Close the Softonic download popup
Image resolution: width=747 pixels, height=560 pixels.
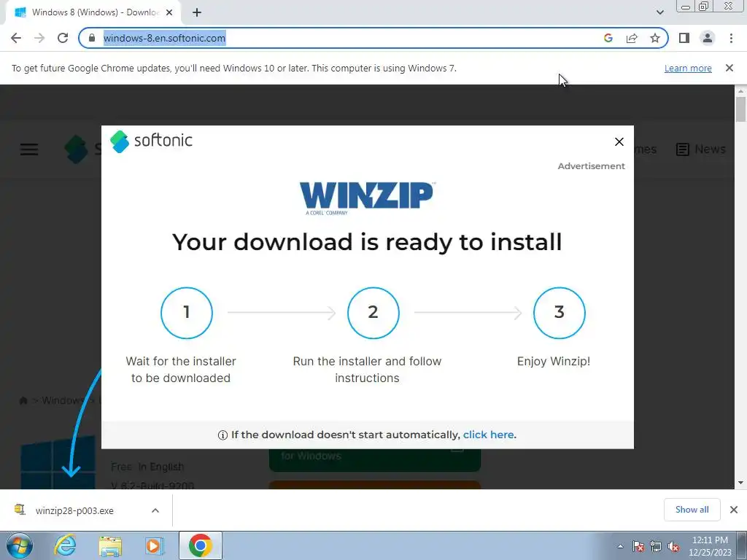point(619,142)
